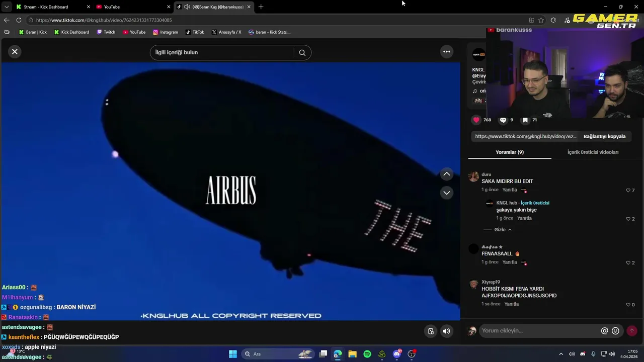644x362 pixels.
Task: Click the system tray microphone icon
Action: pyautogui.click(x=593, y=354)
